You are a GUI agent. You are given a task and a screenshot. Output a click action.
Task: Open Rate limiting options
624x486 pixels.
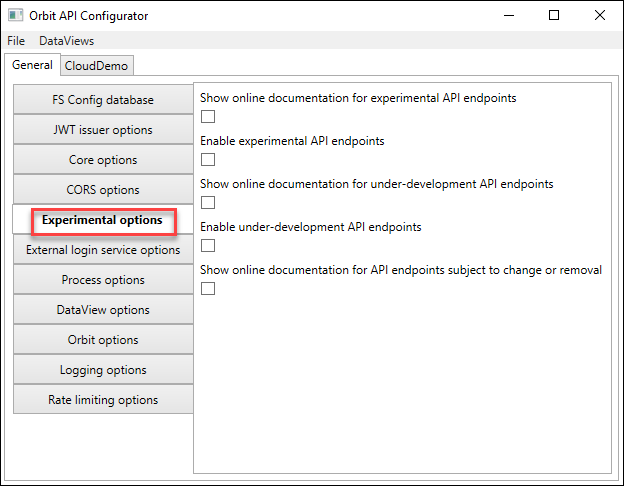click(x=103, y=400)
